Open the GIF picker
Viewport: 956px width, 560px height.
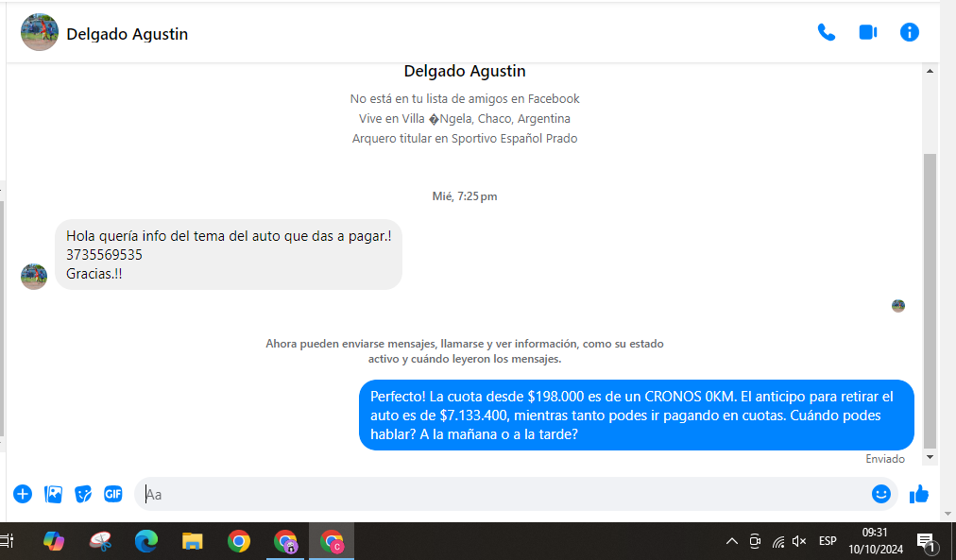click(x=113, y=494)
